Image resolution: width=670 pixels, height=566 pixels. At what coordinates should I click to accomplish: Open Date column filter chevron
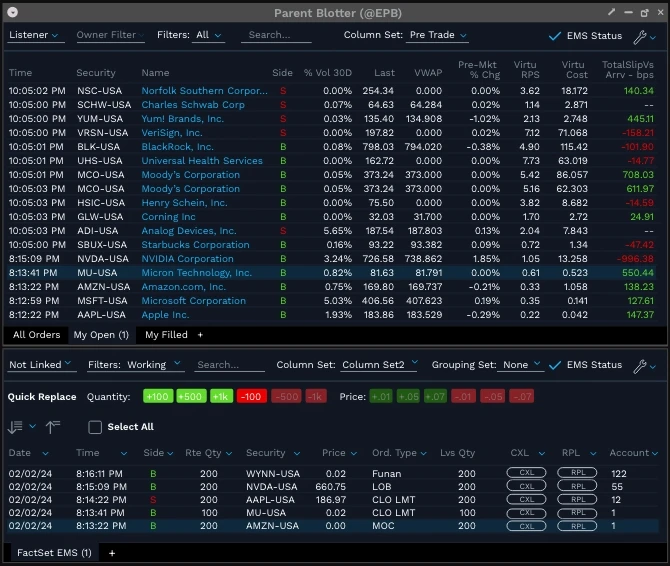(x=45, y=453)
